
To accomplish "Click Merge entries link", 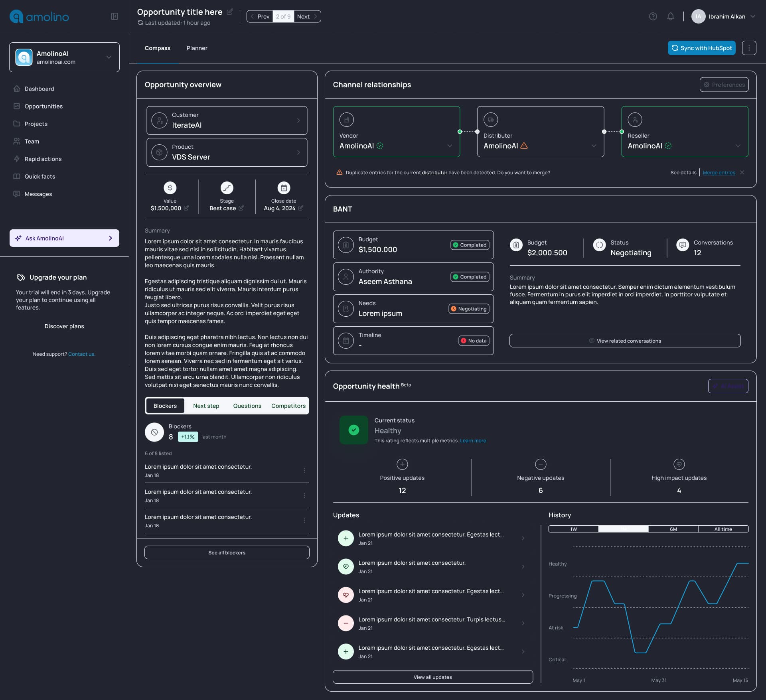I will click(719, 172).
